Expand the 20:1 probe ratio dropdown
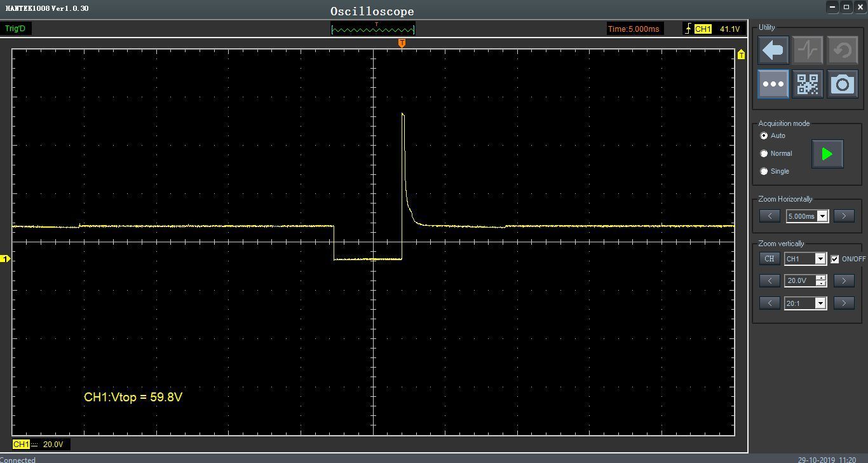 tap(820, 303)
